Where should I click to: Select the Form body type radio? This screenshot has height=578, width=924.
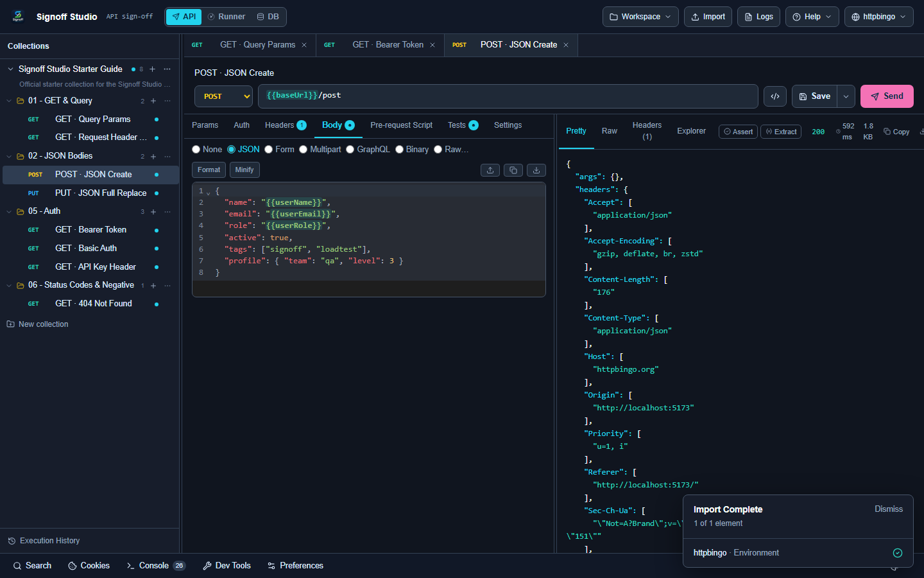(x=269, y=150)
